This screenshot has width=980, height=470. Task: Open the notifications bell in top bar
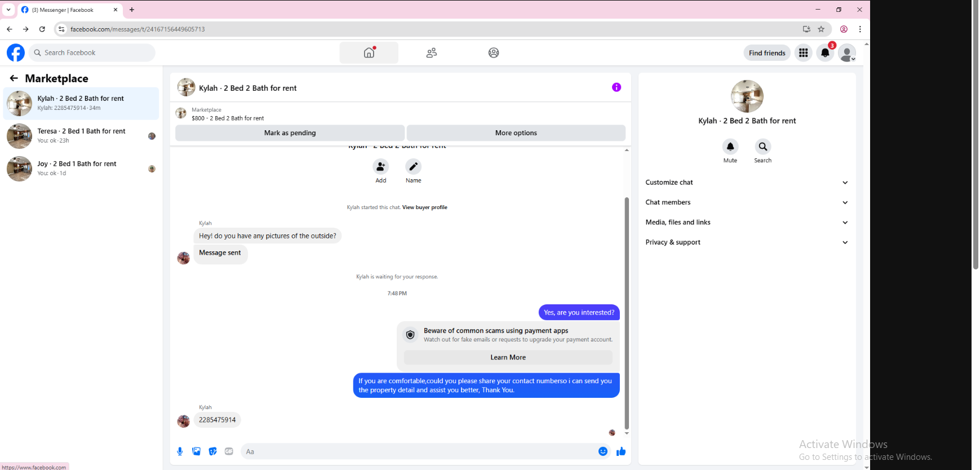pyautogui.click(x=825, y=52)
